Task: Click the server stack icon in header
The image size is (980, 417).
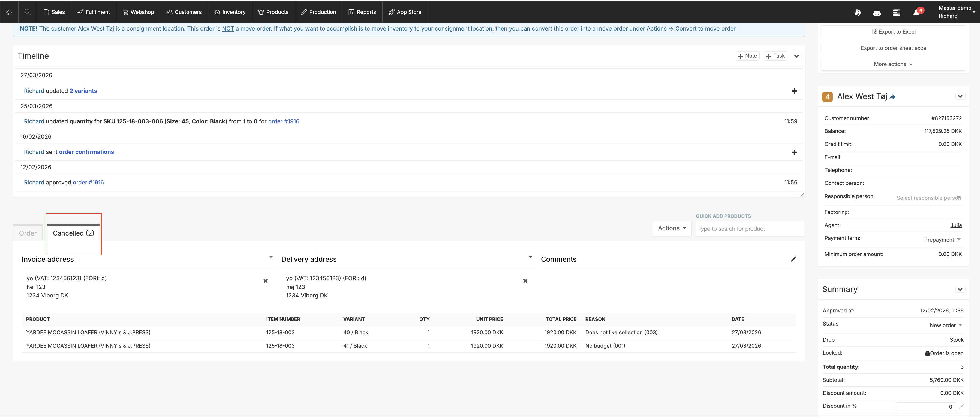Action: (x=896, y=13)
